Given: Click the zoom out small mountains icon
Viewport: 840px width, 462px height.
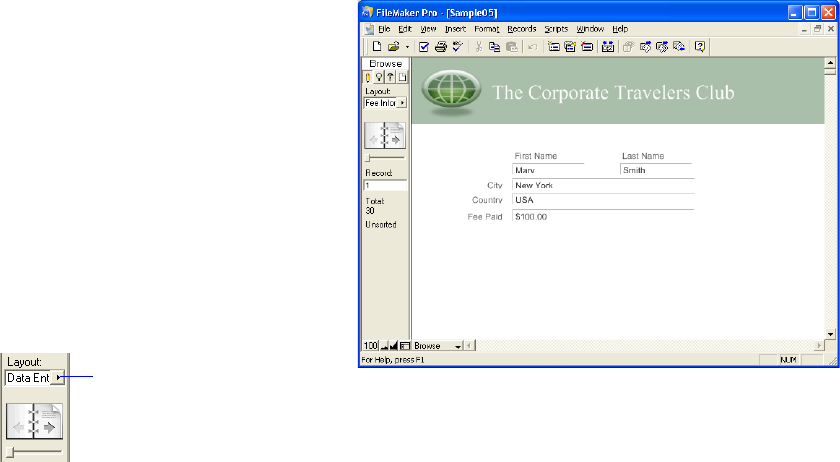Looking at the screenshot, I should [384, 346].
